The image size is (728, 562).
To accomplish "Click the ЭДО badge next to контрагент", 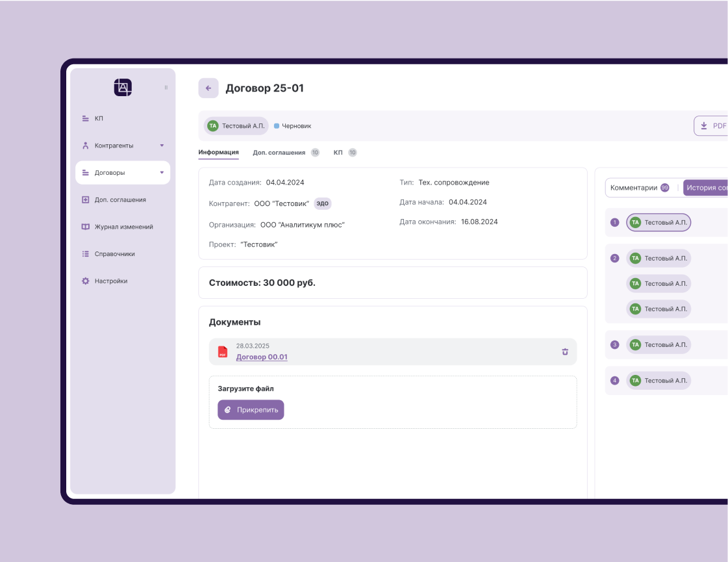I will click(x=323, y=203).
